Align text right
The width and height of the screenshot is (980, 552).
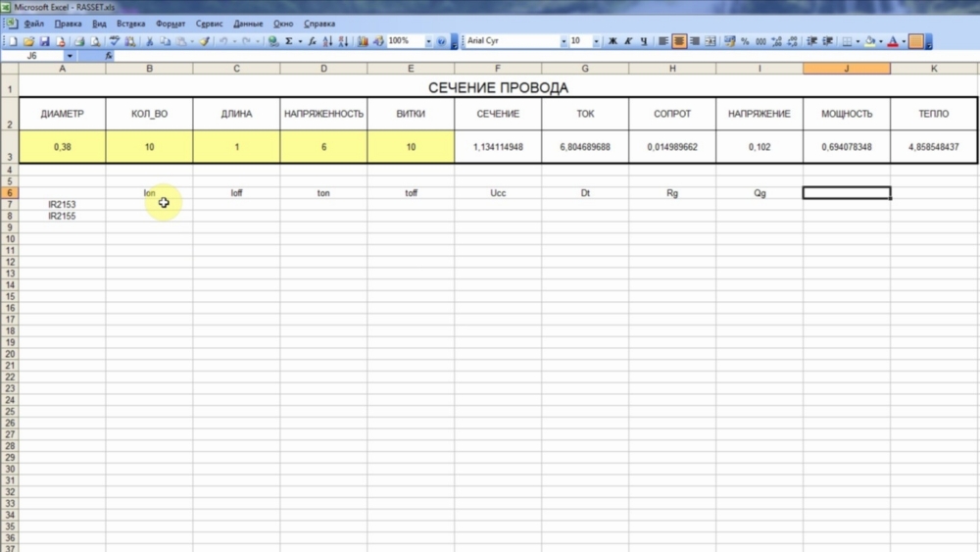pyautogui.click(x=695, y=41)
